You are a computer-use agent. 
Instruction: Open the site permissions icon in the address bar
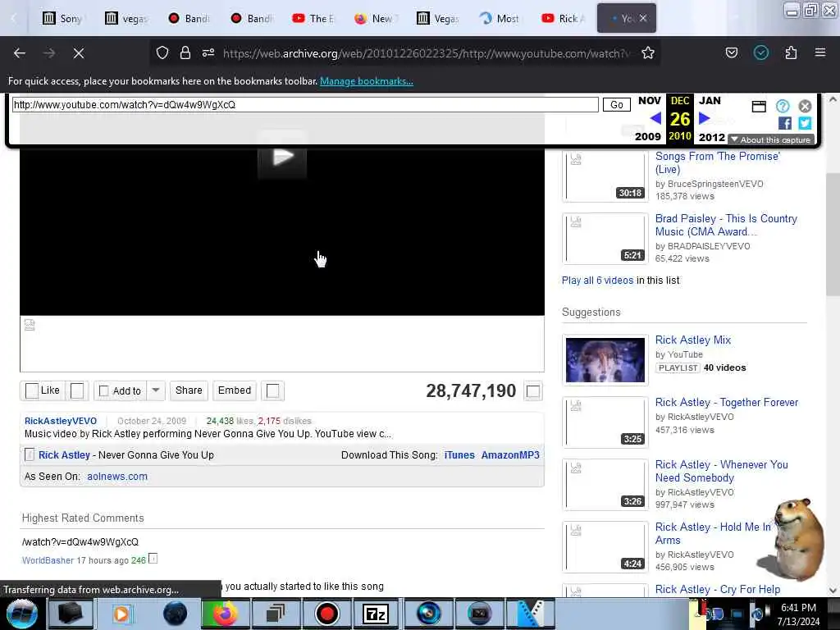208,52
